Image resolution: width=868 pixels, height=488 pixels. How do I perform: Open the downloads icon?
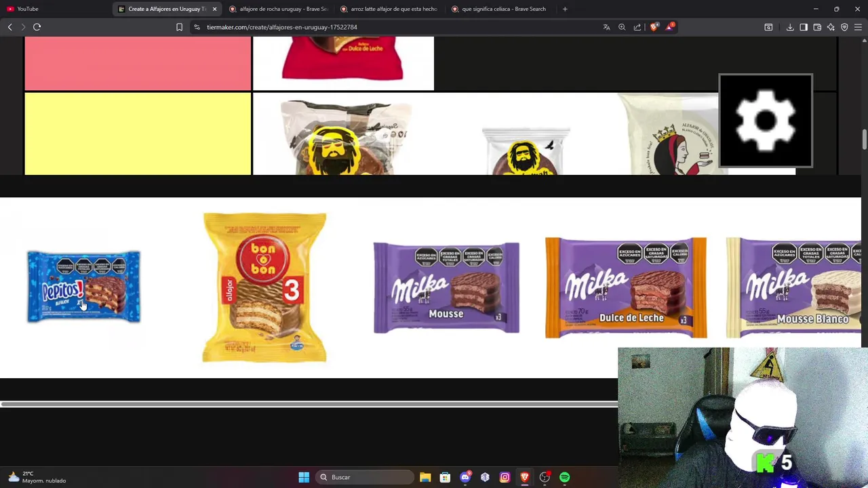[x=790, y=27]
